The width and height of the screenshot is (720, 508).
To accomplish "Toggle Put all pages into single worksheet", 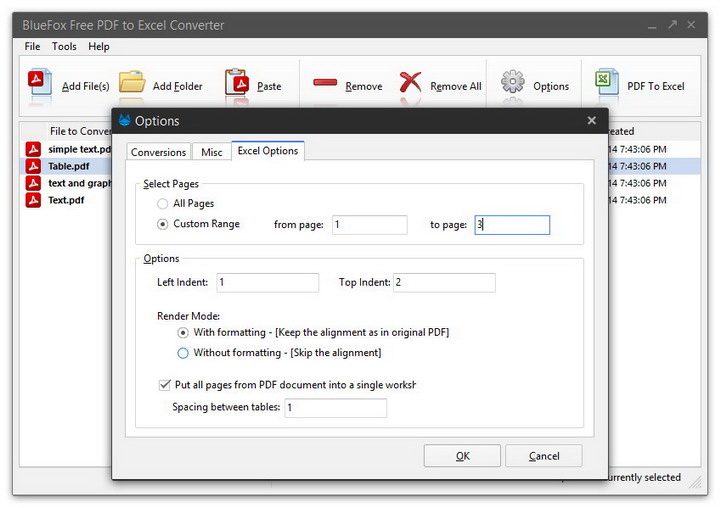I will point(164,385).
